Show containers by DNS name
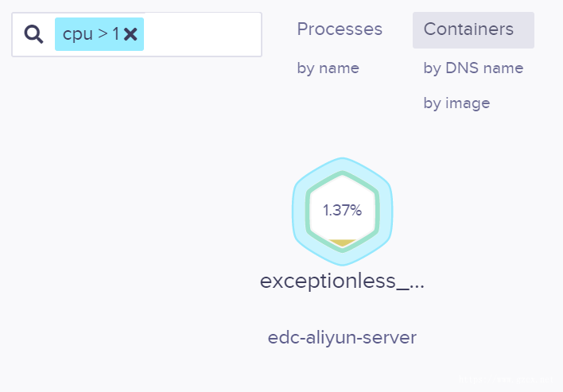Screen dimensions: 563x392 pos(473,68)
